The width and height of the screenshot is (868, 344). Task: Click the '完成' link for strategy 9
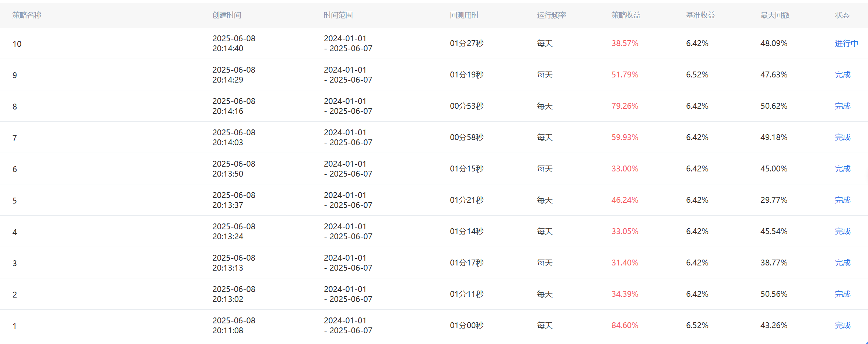point(843,75)
